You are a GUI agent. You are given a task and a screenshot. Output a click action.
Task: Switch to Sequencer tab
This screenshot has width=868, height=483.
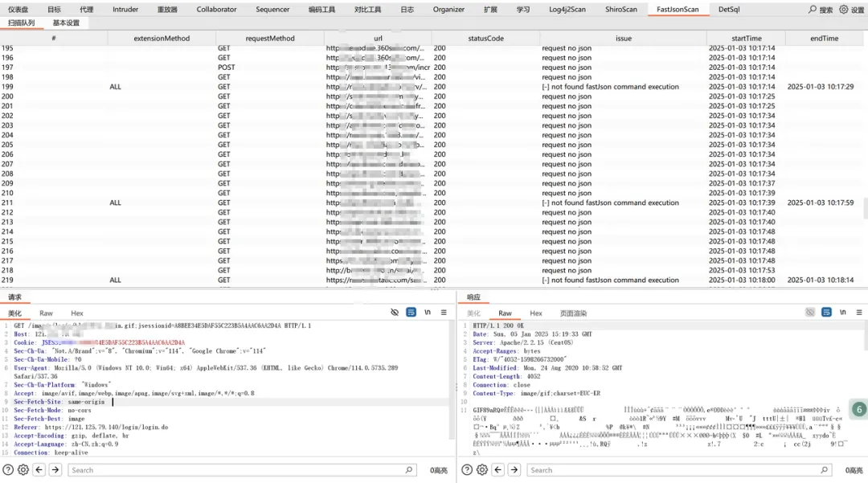[272, 10]
